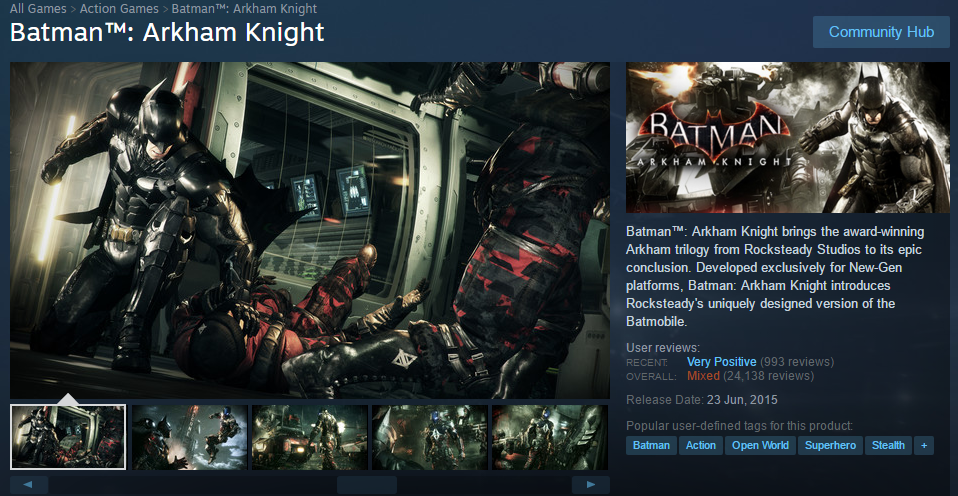Open the Community Hub
This screenshot has width=958, height=496.
[881, 32]
